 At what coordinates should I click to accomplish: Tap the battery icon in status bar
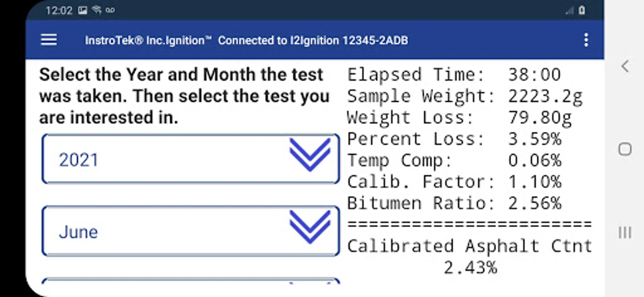[x=582, y=11]
